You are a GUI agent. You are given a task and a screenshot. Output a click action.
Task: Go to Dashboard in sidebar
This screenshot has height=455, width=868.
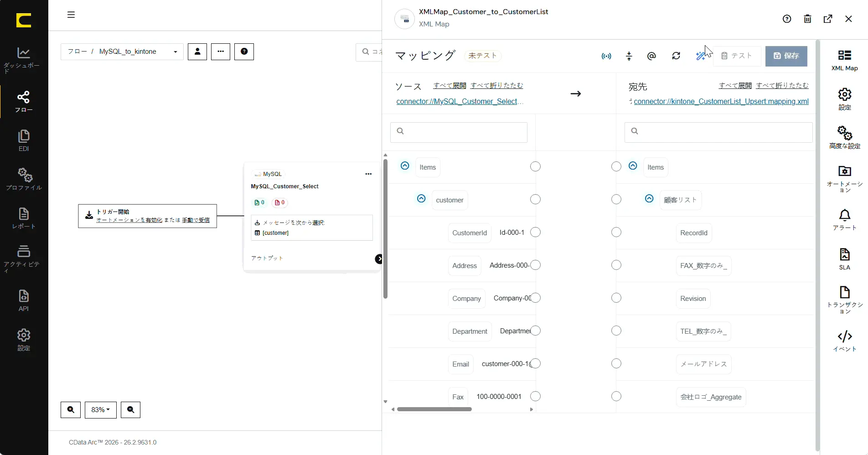click(x=24, y=60)
